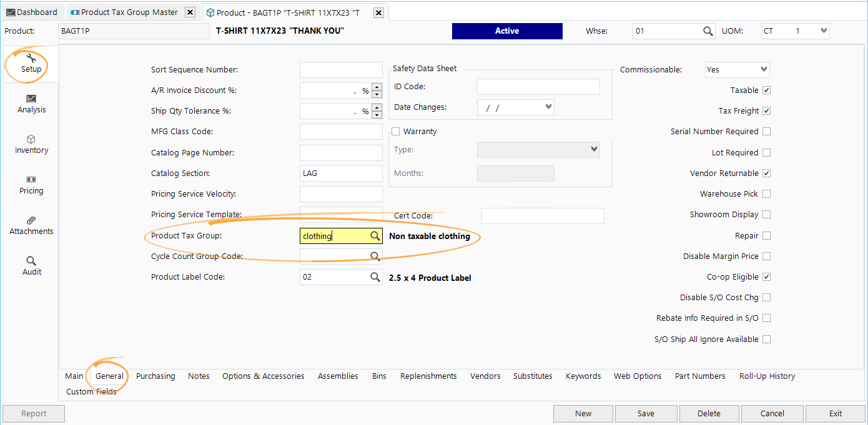Open the Inventory panel
868x425 pixels.
(x=31, y=144)
